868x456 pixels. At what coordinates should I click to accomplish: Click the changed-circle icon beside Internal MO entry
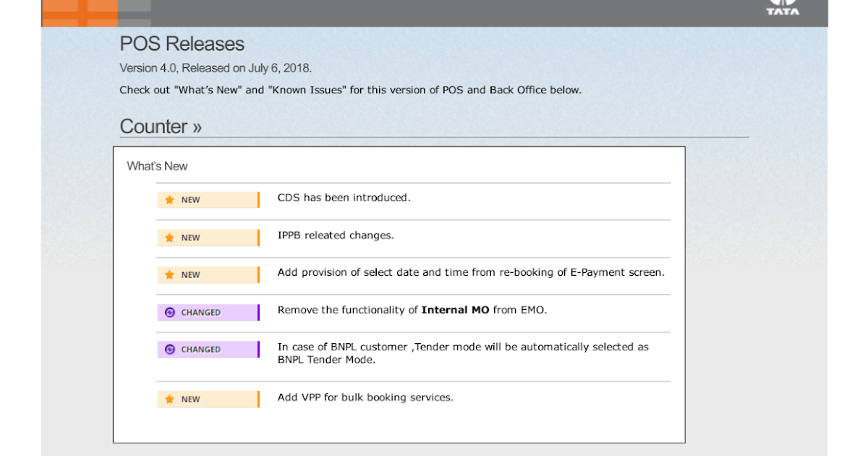click(169, 312)
